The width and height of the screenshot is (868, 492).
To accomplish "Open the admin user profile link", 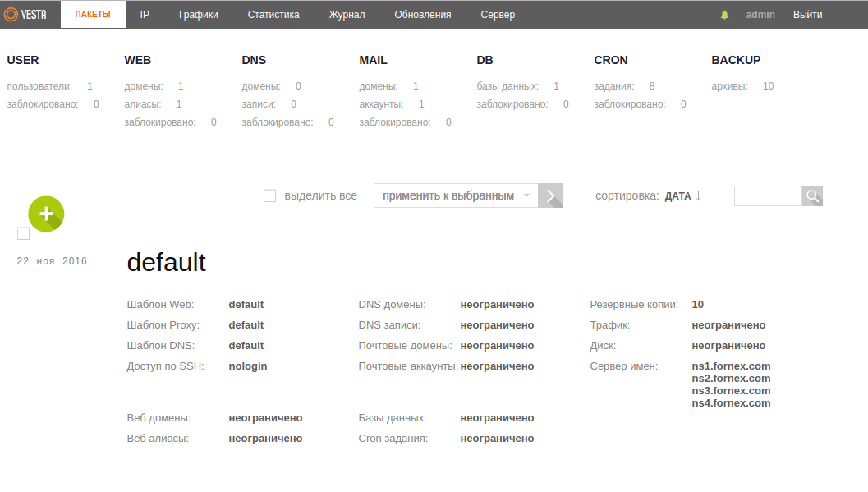I will click(760, 15).
